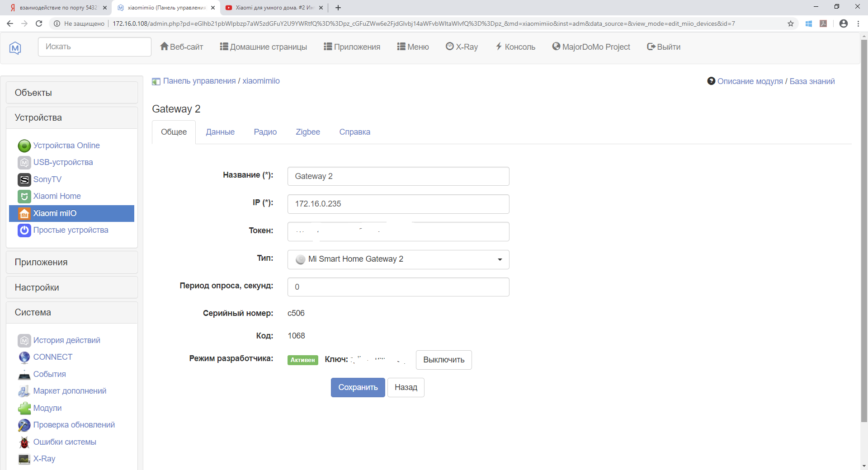
Task: Expand the Настройки sidebar section
Action: coord(72,287)
